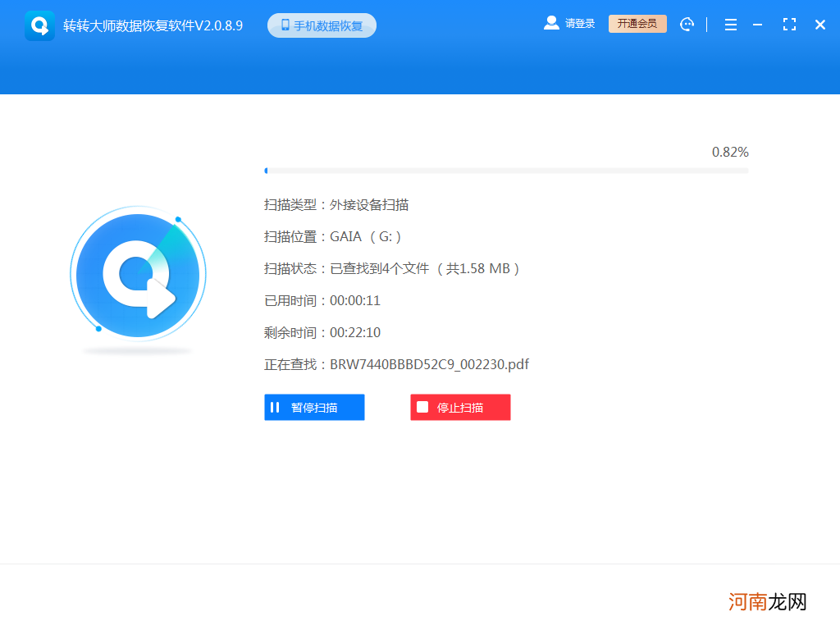Click the fullscreen expand icon
Viewport: 840px width, 630px height.
coord(789,25)
